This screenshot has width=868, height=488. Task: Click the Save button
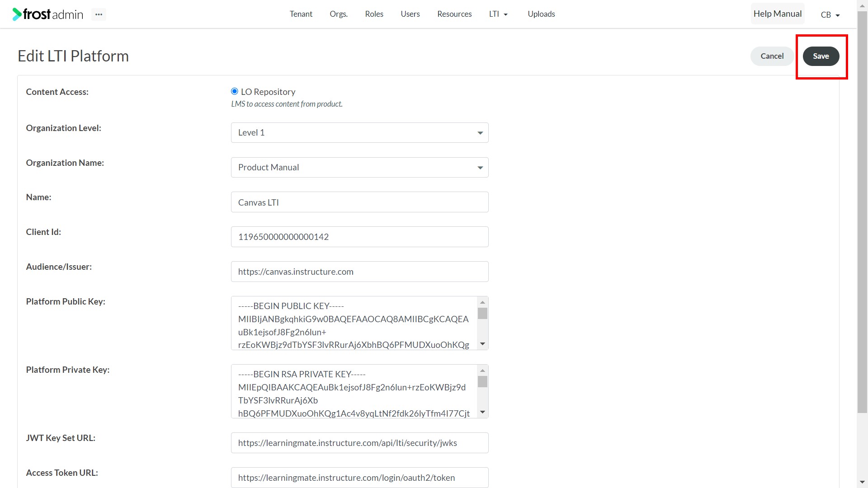coord(821,56)
